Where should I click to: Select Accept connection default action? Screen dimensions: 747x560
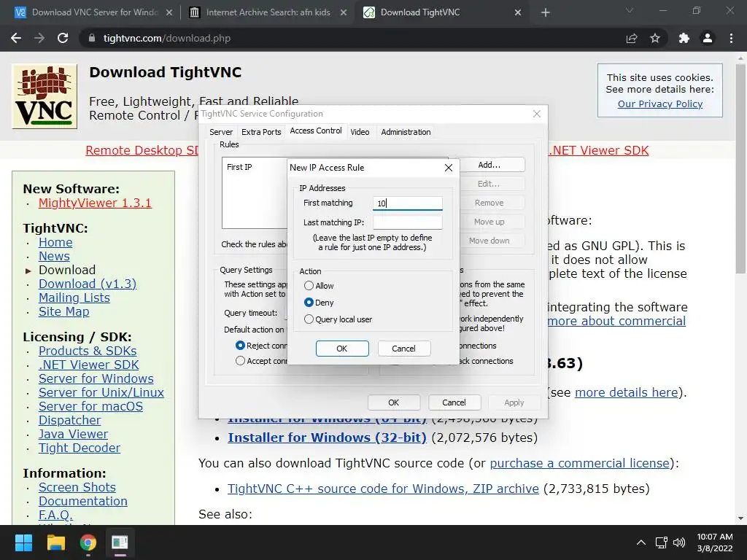(240, 360)
